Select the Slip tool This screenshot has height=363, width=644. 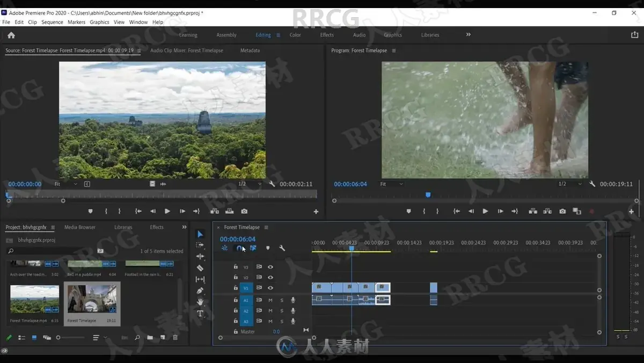click(x=200, y=279)
